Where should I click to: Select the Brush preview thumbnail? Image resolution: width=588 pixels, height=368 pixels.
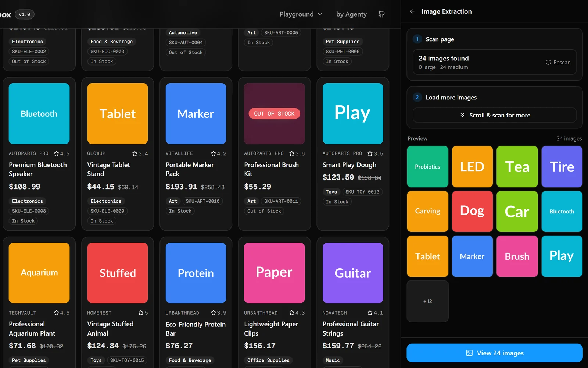pyautogui.click(x=517, y=256)
